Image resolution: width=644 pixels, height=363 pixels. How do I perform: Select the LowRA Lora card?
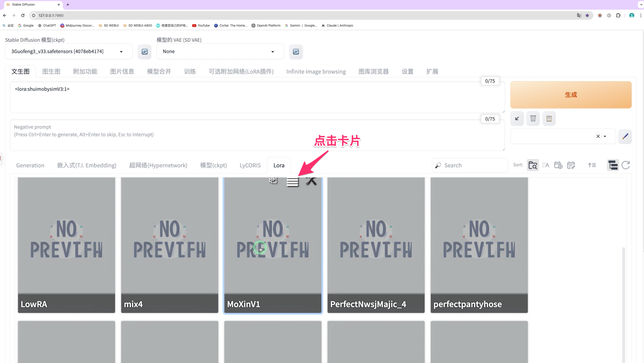pyautogui.click(x=67, y=245)
